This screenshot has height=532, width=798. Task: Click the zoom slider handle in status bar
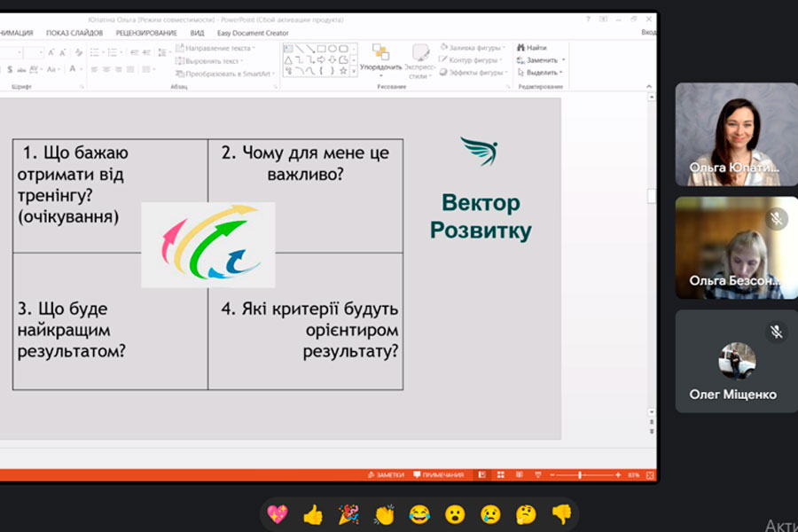coord(580,475)
